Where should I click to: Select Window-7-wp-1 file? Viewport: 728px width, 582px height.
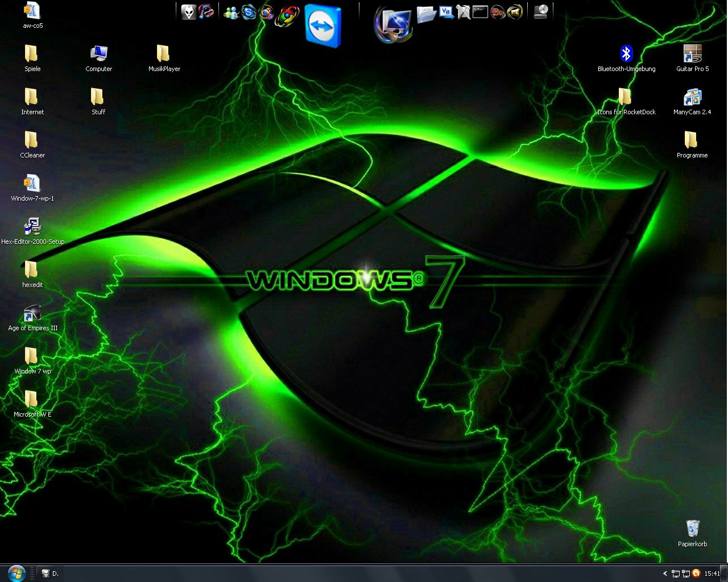[x=32, y=188]
